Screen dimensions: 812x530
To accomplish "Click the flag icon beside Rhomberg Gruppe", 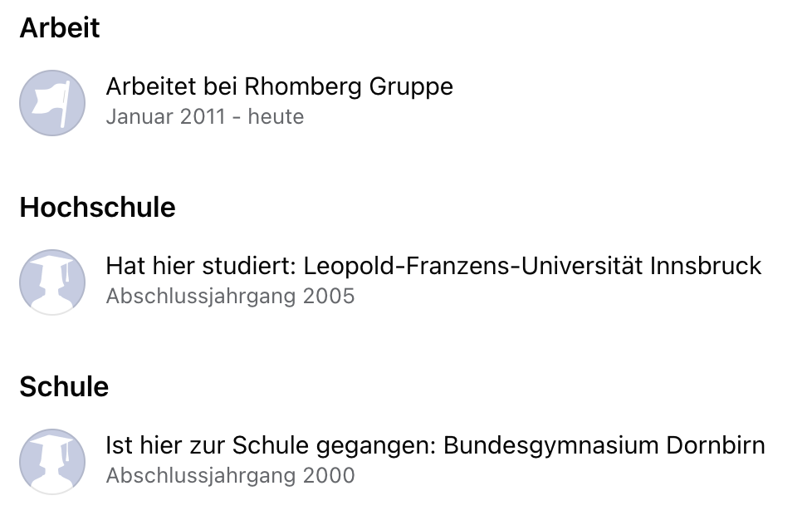I will (x=52, y=103).
